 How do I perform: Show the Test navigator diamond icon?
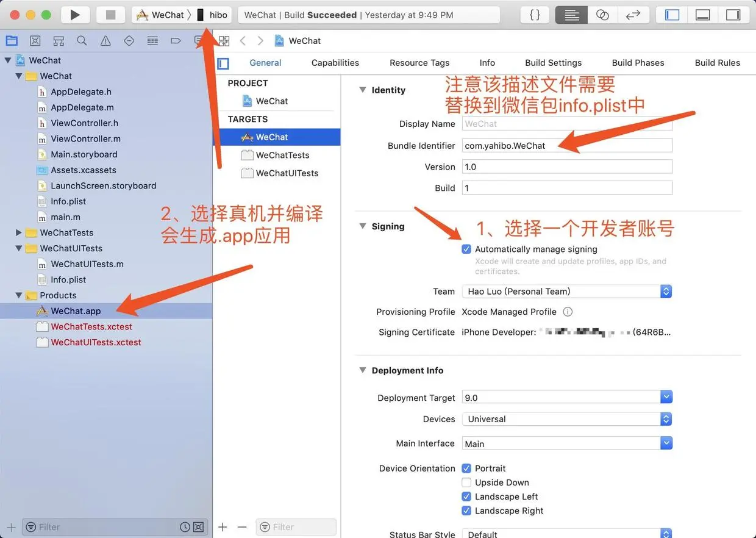click(x=129, y=41)
